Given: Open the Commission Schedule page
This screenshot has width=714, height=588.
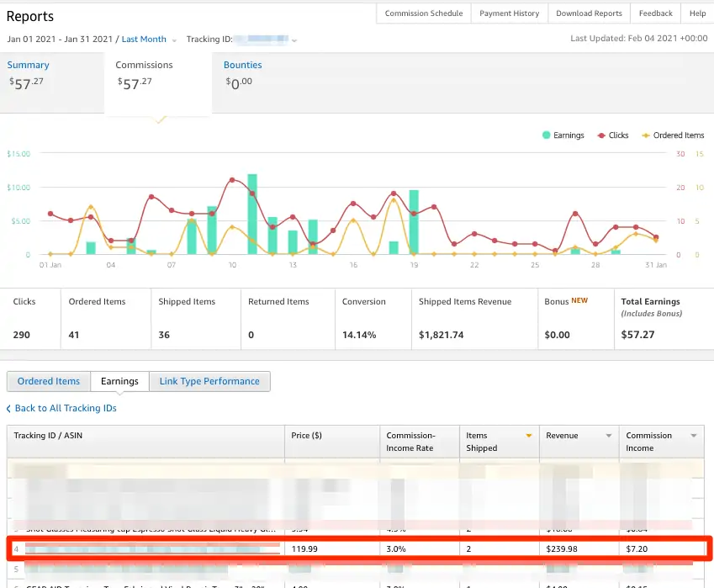Looking at the screenshot, I should click(x=424, y=13).
